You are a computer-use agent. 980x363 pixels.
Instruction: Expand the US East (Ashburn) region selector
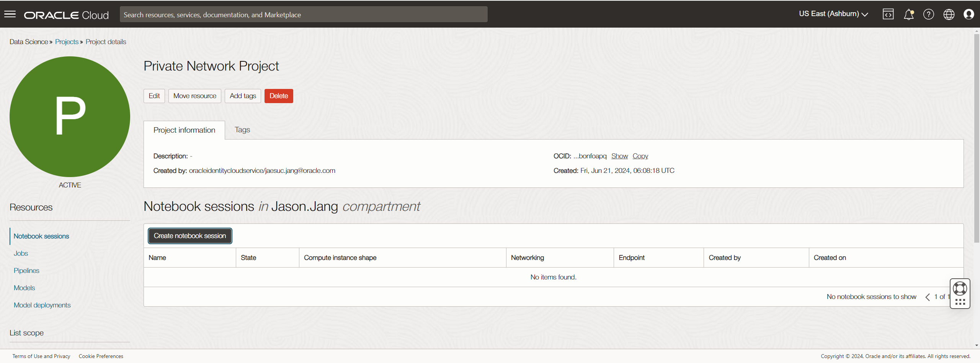pos(833,14)
